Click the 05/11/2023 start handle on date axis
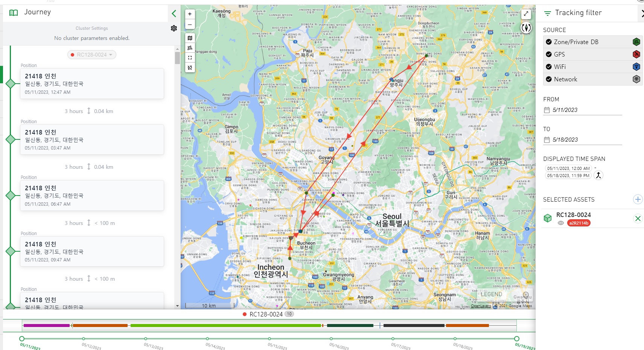Viewport: 644px width, 350px height. tap(22, 339)
